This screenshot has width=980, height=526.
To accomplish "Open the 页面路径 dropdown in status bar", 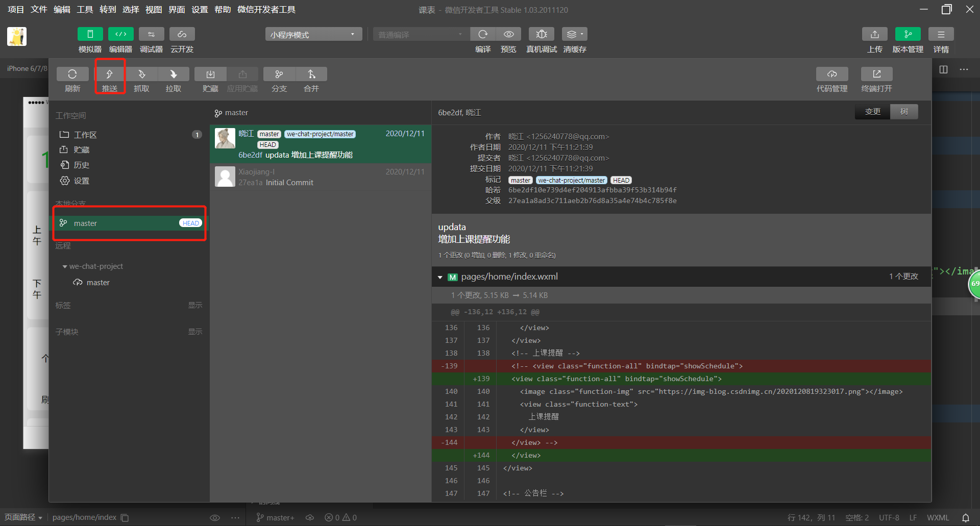I will click(x=23, y=517).
